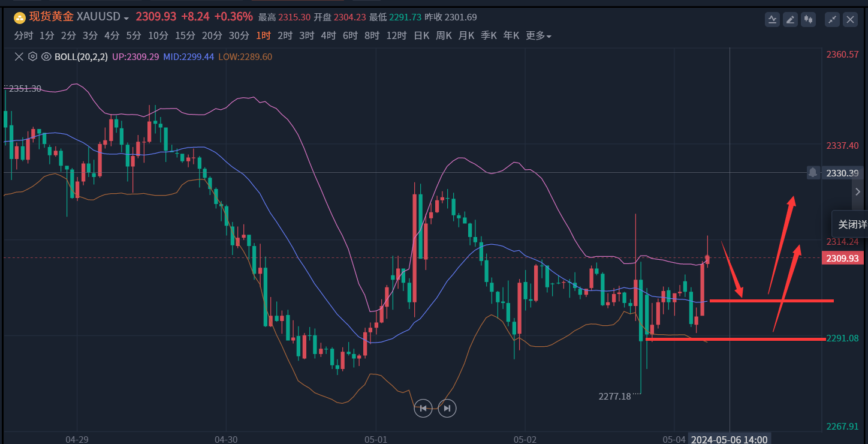The height and width of the screenshot is (444, 868).
Task: Select the 10分 timeframe
Action: click(158, 36)
